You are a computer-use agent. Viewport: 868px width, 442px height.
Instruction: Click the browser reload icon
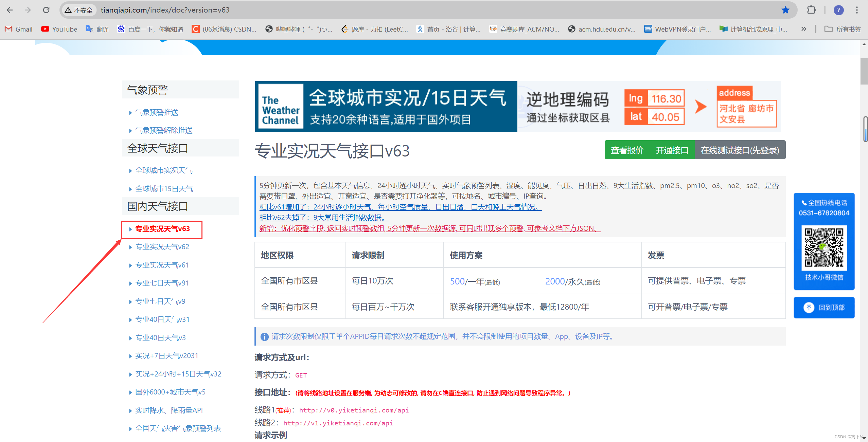point(46,10)
